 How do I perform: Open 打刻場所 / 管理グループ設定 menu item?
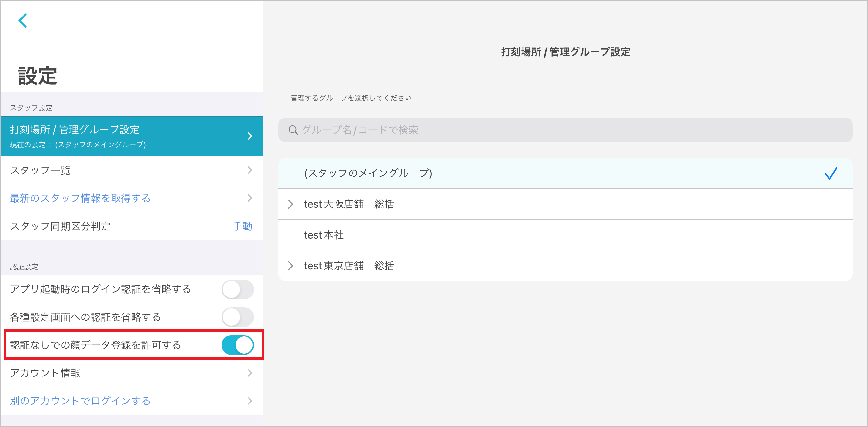(132, 136)
